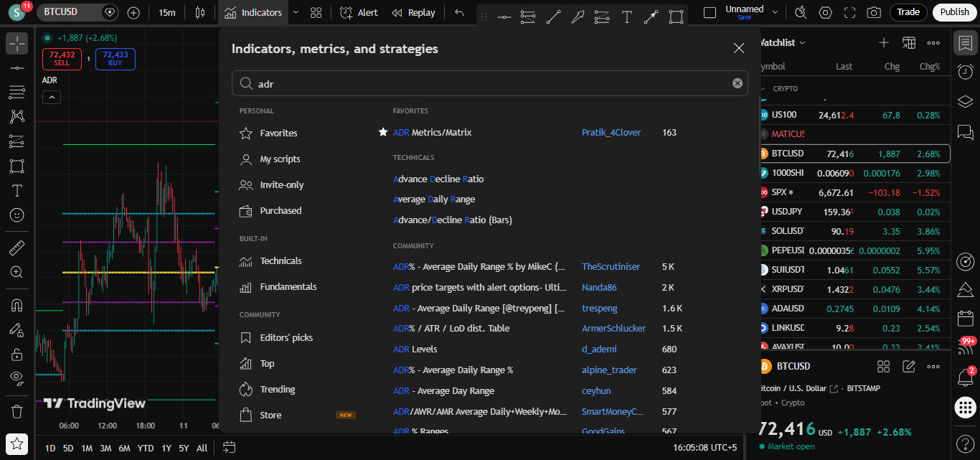Pick the ruler Measure tool
Viewport: 980px width, 460px height.
click(x=17, y=248)
